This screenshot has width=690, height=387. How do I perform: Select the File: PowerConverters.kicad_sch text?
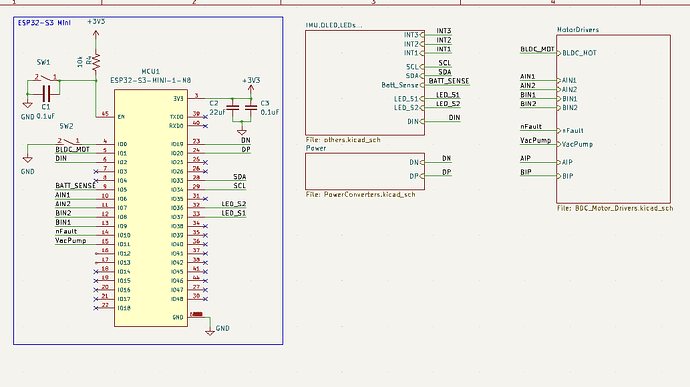pos(360,194)
